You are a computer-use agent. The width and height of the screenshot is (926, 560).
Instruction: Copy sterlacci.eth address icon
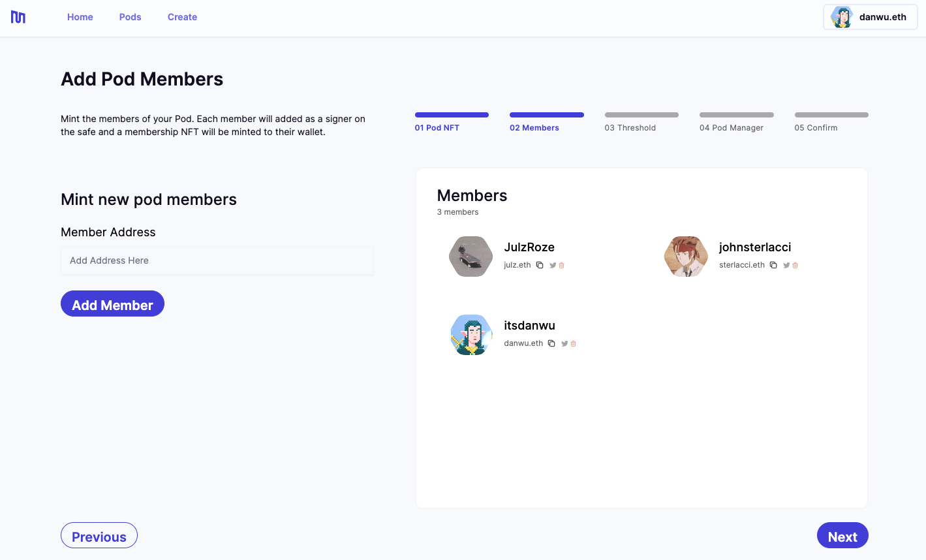(773, 265)
